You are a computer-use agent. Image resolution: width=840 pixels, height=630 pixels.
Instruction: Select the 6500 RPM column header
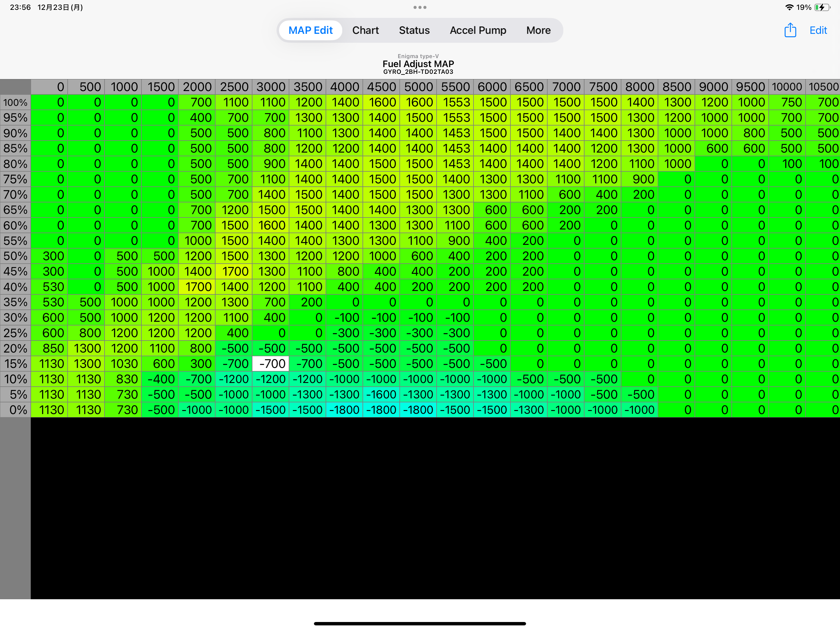[529, 87]
